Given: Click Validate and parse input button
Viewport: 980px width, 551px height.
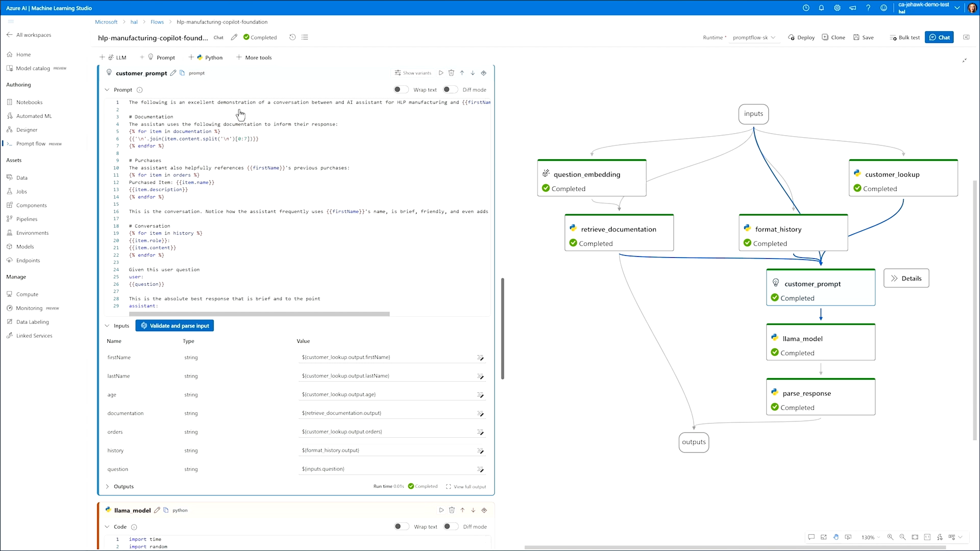Looking at the screenshot, I should (175, 325).
